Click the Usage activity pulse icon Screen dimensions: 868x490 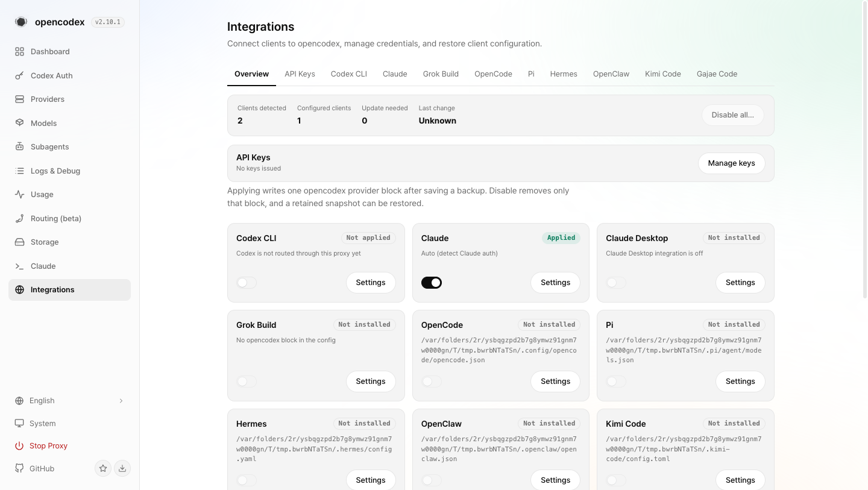pyautogui.click(x=19, y=195)
